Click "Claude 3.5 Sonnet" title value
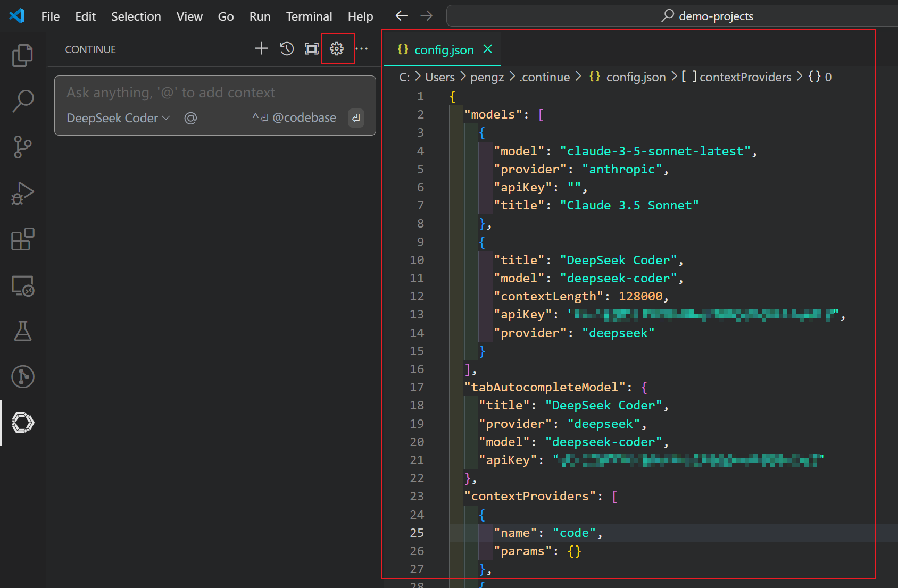Screen dimensions: 898x588 point(629,205)
